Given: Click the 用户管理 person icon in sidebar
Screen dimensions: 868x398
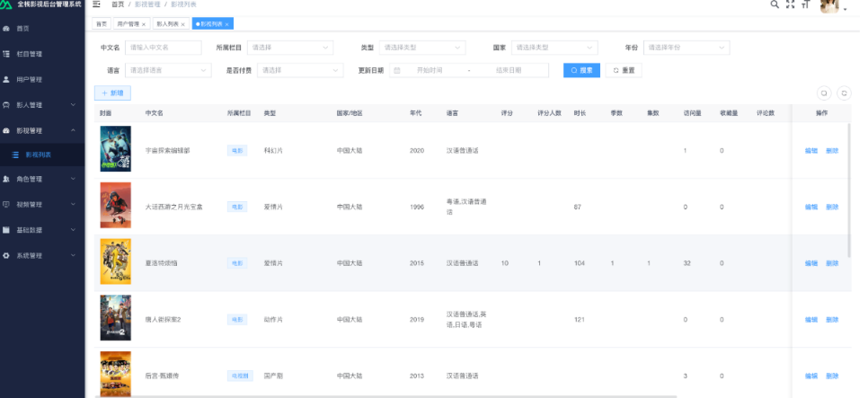Looking at the screenshot, I should pyautogui.click(x=6, y=79).
